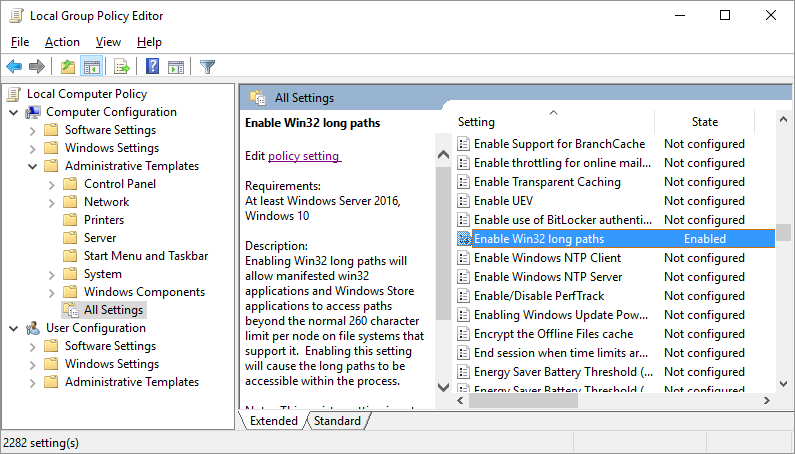The width and height of the screenshot is (795, 454).
Task: Click the Export List toolbar icon
Action: coord(122,67)
